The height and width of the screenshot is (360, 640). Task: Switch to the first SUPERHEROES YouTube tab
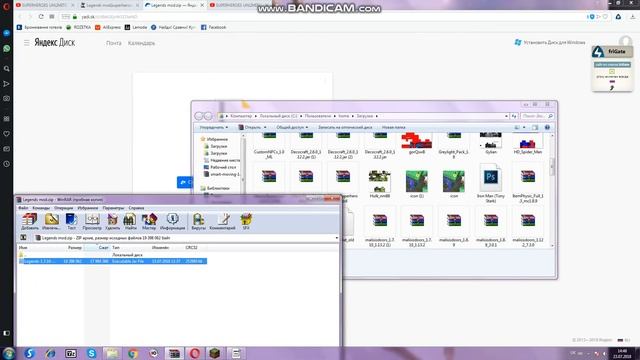[x=44, y=5]
